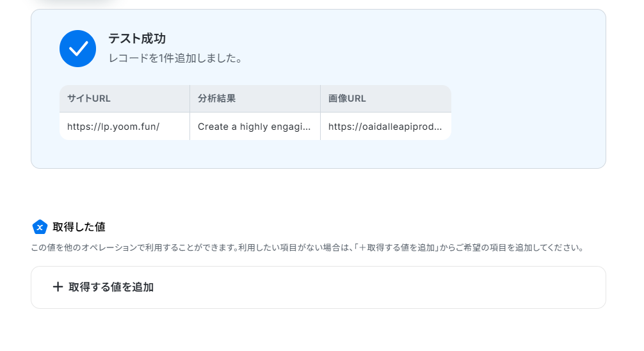This screenshot has width=644, height=351.
Task: Click the blue pentagon icon beside 取得した値
Action: [40, 227]
